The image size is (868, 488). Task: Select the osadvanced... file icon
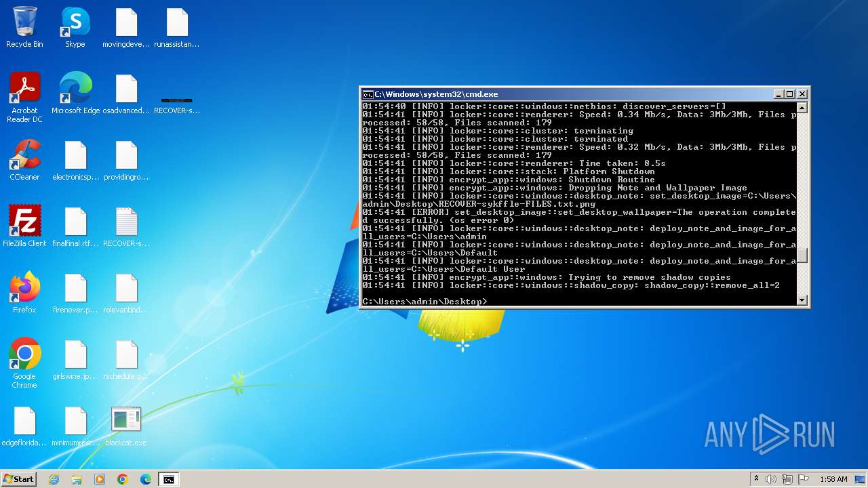pos(126,94)
